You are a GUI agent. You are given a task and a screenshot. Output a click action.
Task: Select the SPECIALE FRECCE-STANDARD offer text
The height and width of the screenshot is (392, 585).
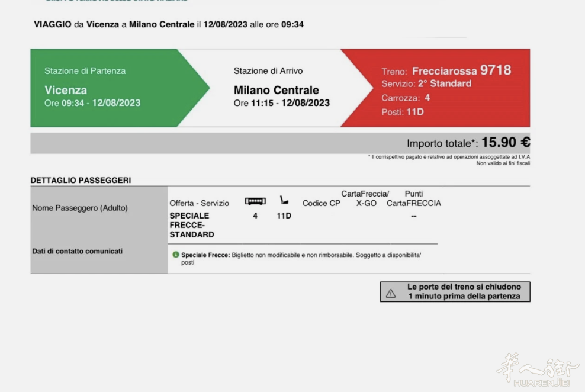(192, 225)
